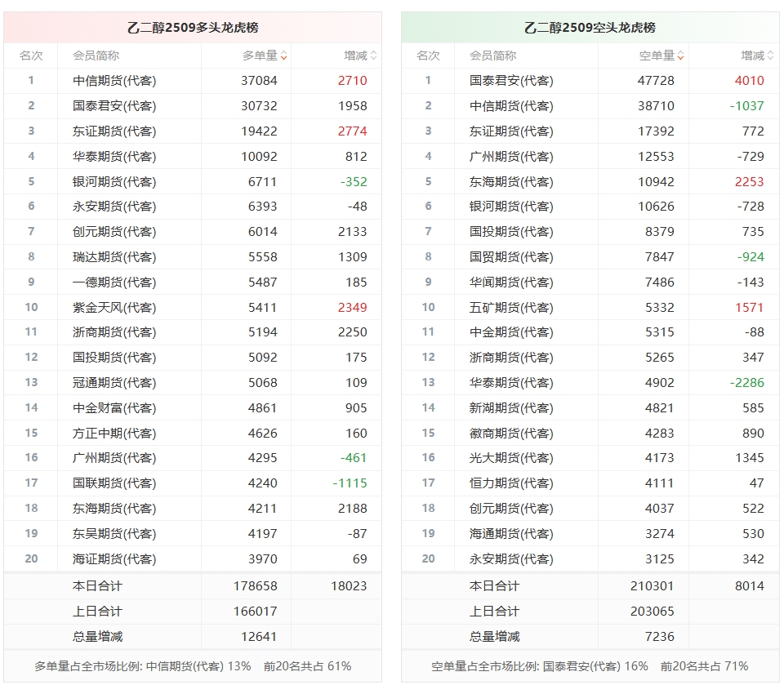Select 恒力期货(代客) row

590,483
